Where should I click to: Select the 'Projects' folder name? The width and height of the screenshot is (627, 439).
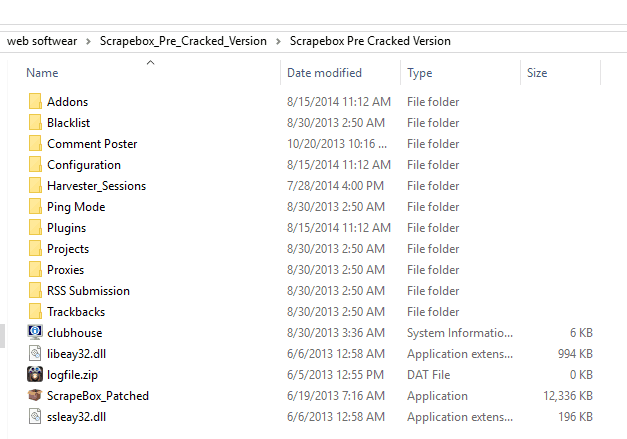pos(68,249)
